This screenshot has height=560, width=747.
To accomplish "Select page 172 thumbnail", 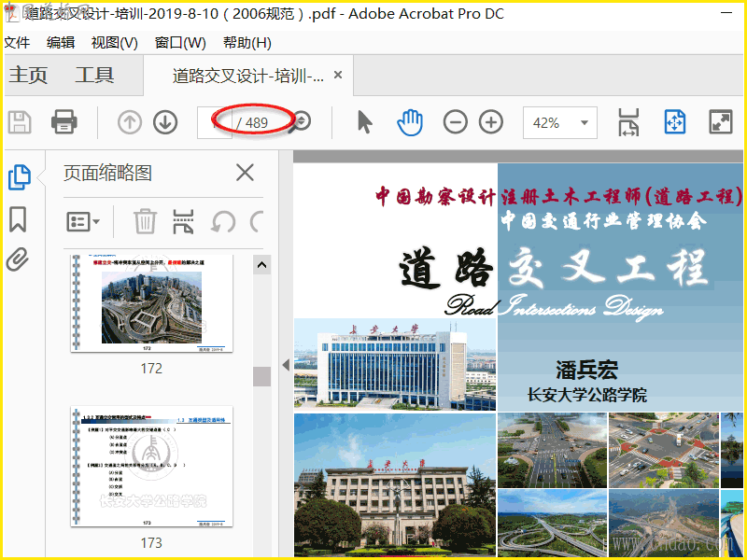I will tap(151, 303).
